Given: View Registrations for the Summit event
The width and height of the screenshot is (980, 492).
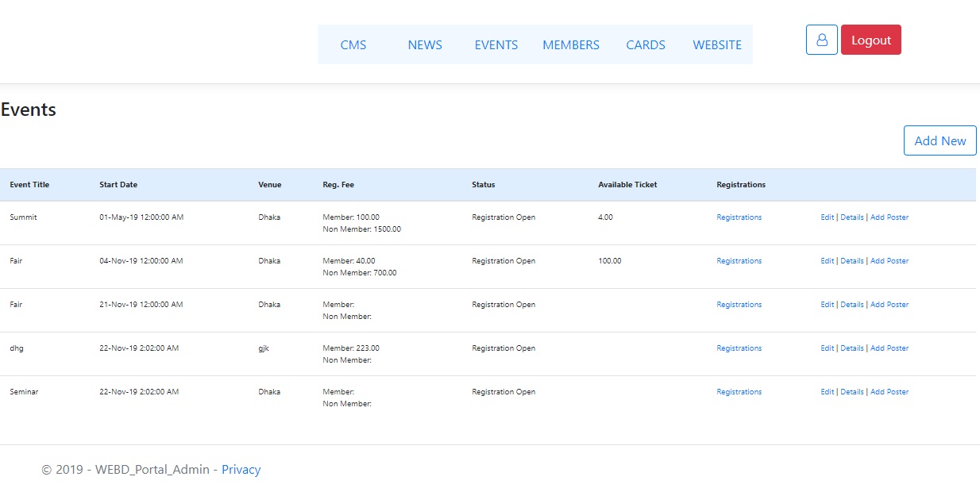Looking at the screenshot, I should 739,217.
